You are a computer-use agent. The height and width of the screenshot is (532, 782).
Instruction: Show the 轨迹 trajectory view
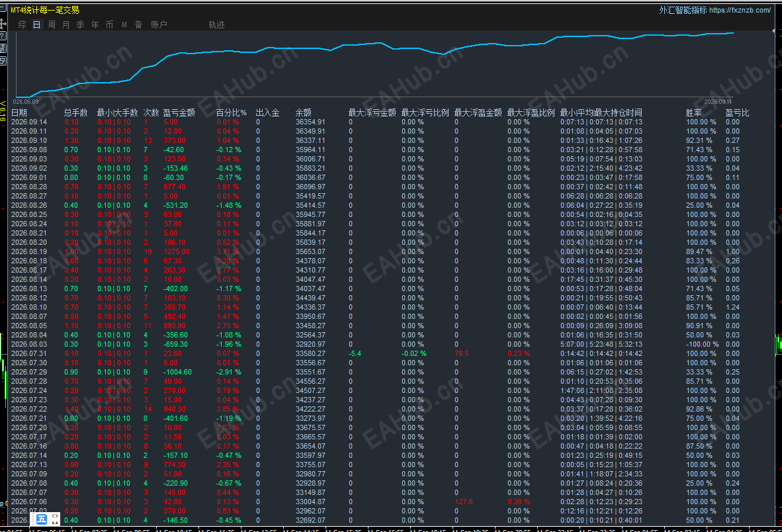[x=216, y=24]
